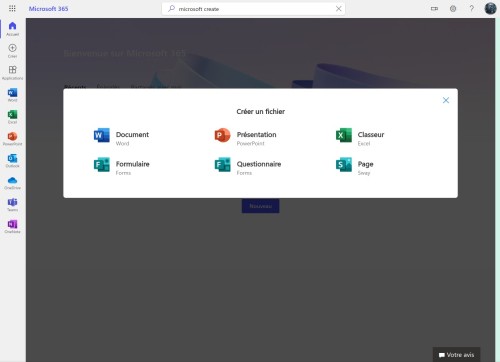Click the Excel icon in the dialog
500x362 pixels.
pos(344,135)
